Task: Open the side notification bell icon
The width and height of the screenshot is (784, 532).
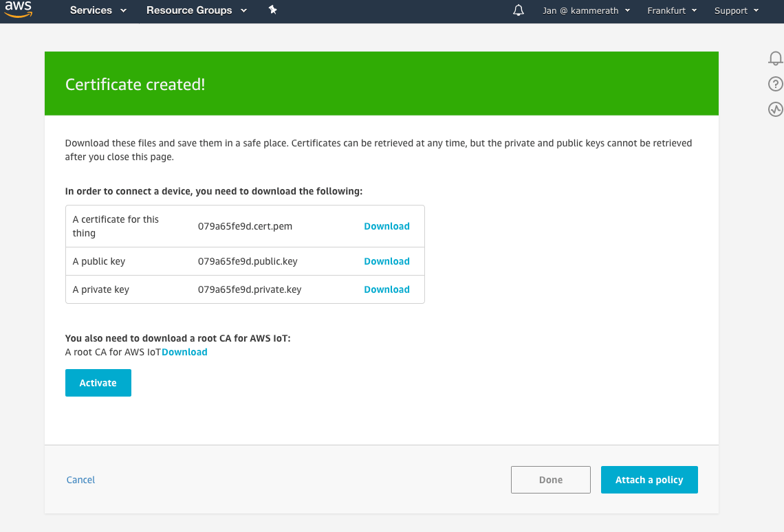Action: pos(776,58)
